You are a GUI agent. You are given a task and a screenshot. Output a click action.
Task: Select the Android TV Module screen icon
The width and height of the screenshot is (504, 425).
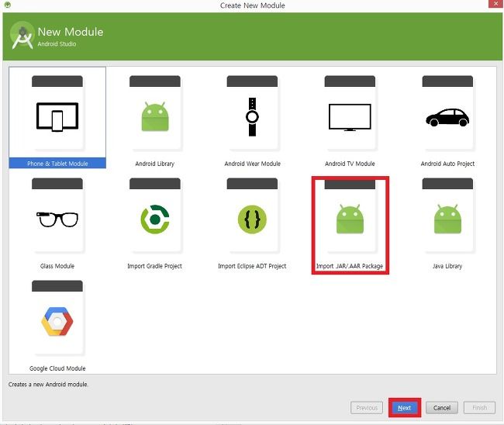click(x=350, y=117)
